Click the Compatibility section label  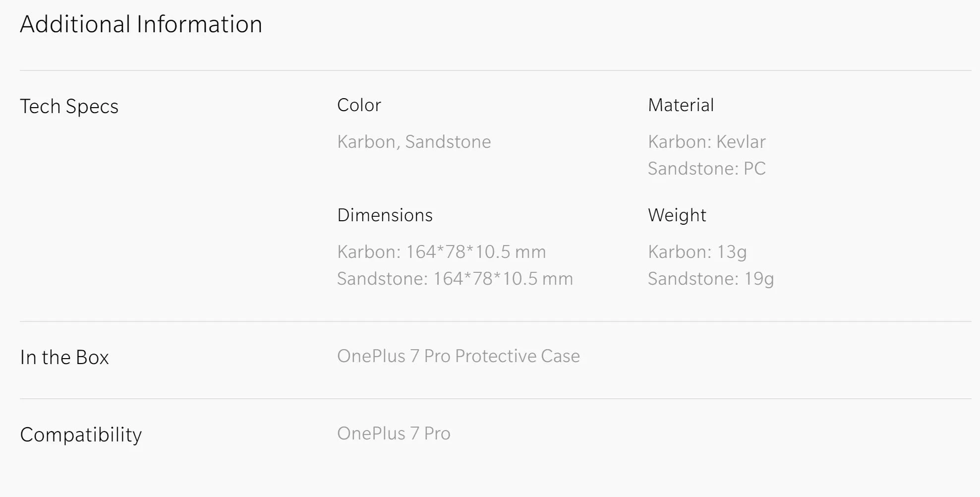pyautogui.click(x=81, y=435)
